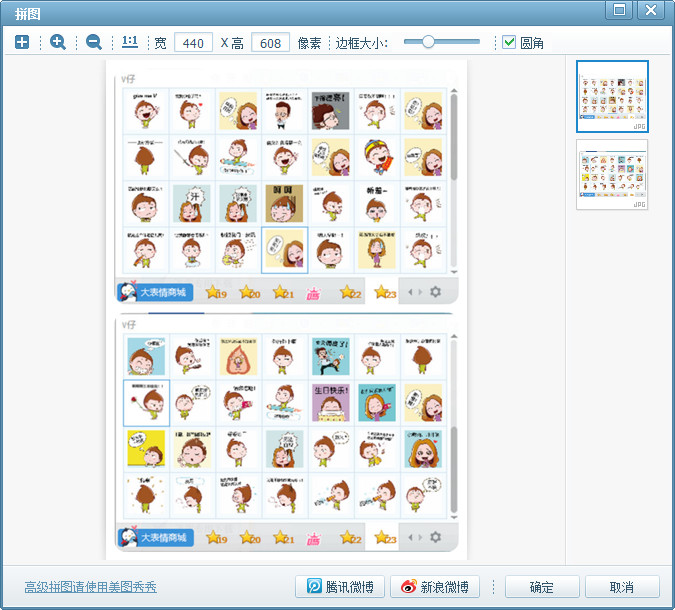The width and height of the screenshot is (675, 610).
Task: Zoom out with the magnifier minus icon
Action: [94, 42]
